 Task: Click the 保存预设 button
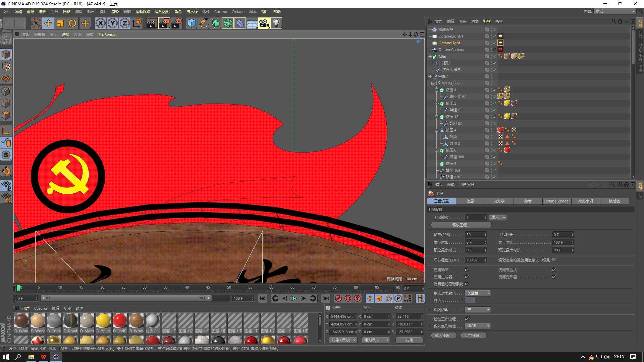click(x=473, y=335)
